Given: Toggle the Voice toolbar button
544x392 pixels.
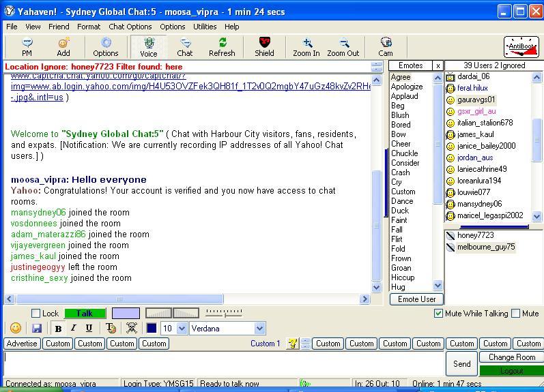Looking at the screenshot, I should click(149, 47).
